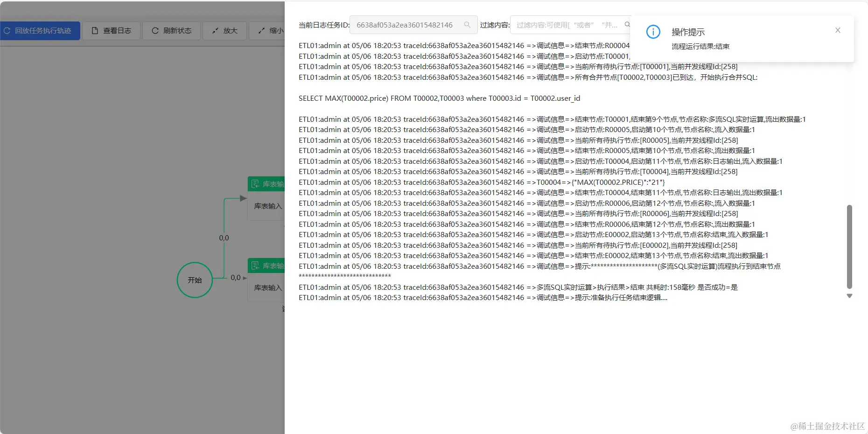Click the green icon on the lower 库表输入 node
Viewport: 868px width, 434px height.
click(x=255, y=266)
